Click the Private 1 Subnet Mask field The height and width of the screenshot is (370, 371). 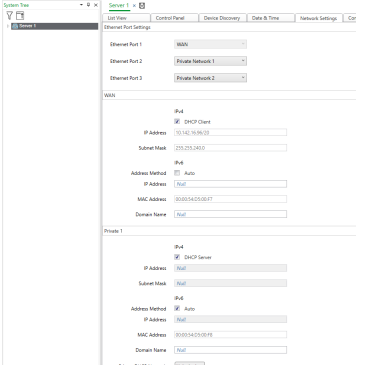click(230, 283)
